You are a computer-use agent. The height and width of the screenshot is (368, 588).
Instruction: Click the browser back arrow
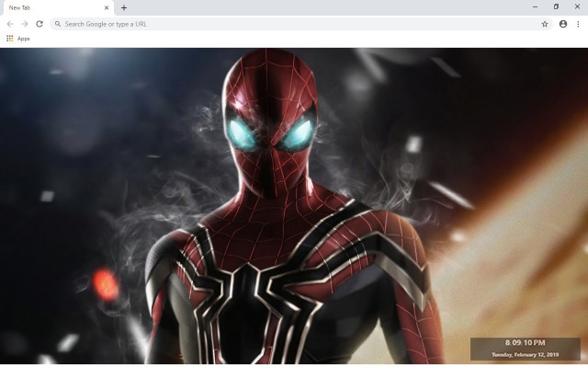coord(10,24)
